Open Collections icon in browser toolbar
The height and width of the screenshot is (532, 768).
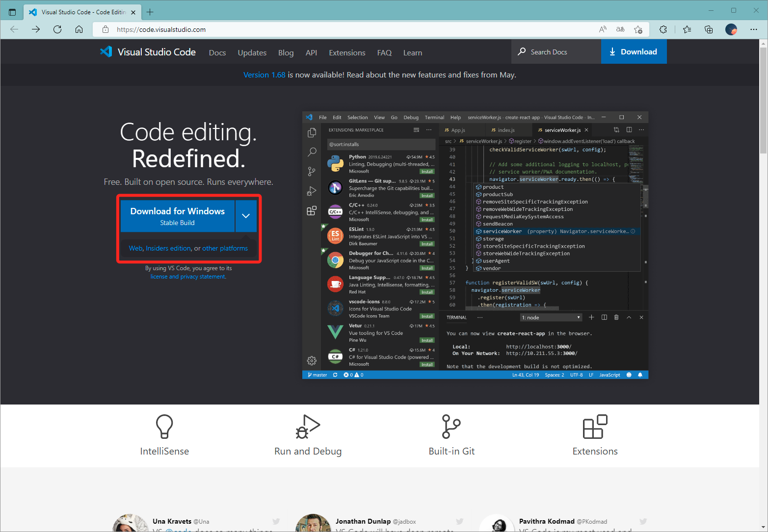(709, 29)
